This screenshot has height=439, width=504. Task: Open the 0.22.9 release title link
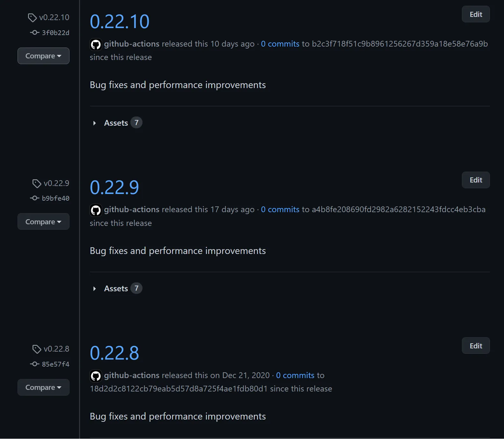point(114,187)
